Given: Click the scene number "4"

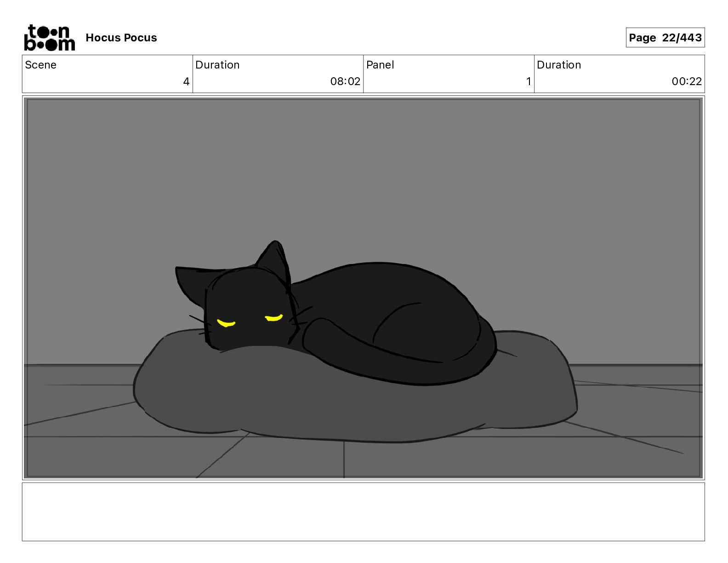Looking at the screenshot, I should (x=186, y=81).
